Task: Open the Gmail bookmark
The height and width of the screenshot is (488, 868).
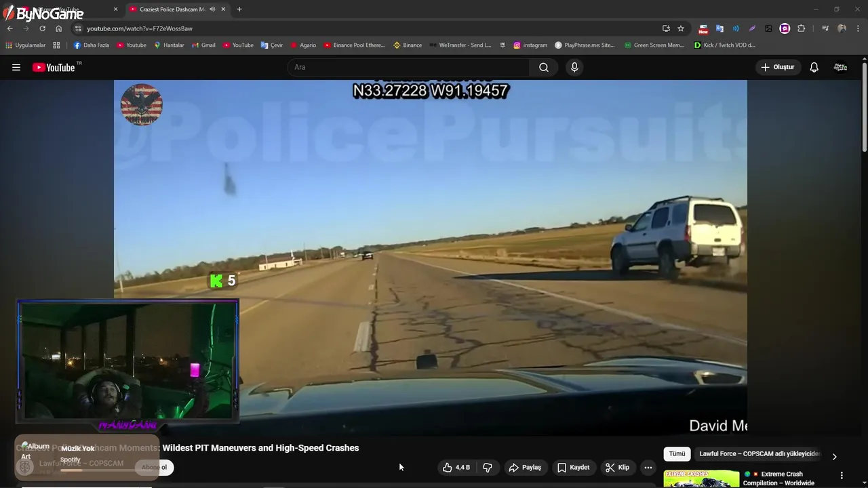Action: [203, 45]
